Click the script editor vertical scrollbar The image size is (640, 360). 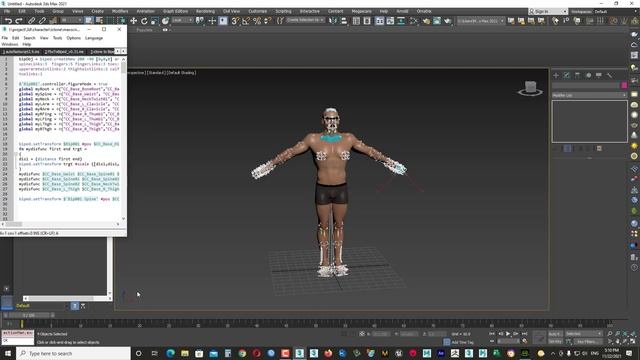point(123,139)
